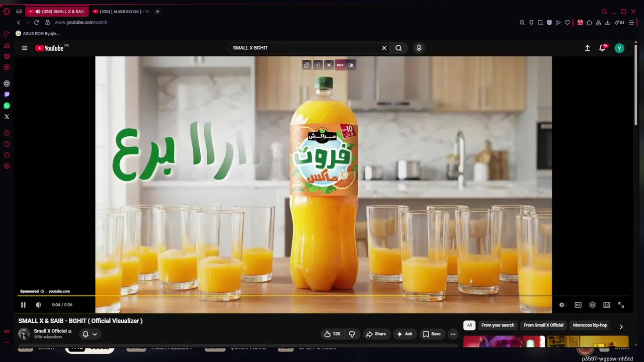
Task: Click the Ask button
Action: click(405, 334)
